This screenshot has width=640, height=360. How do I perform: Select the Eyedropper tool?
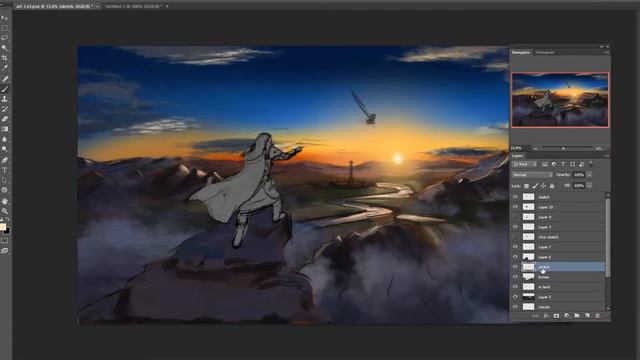tap(4, 69)
